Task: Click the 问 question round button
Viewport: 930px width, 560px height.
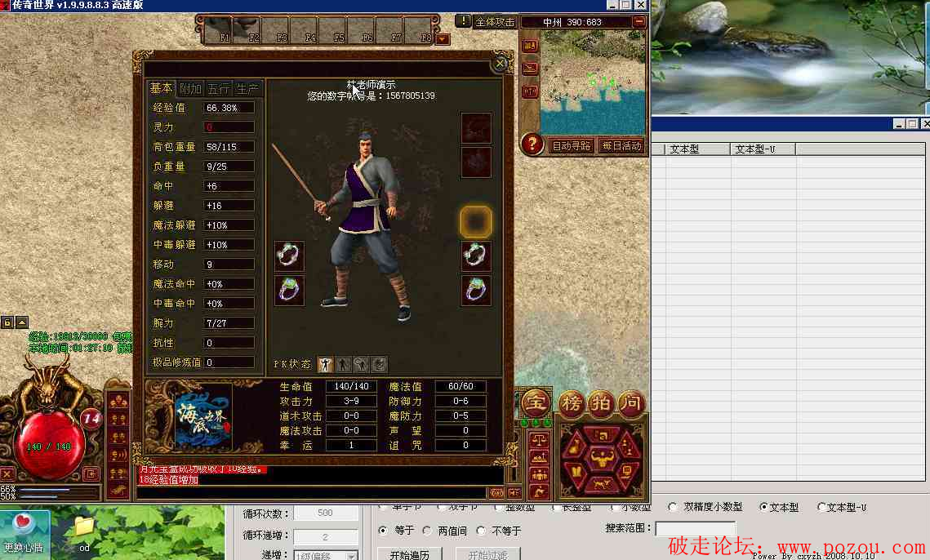Action: [x=631, y=402]
